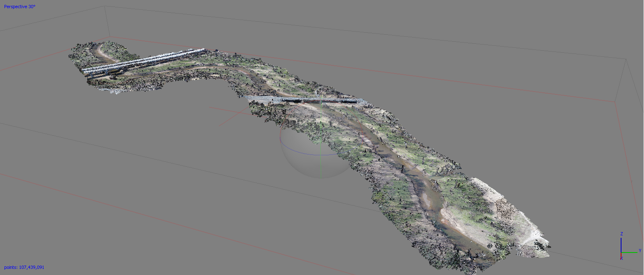644x275 pixels.
Task: Click the translucent trackball rotation sphere
Action: pyautogui.click(x=321, y=138)
